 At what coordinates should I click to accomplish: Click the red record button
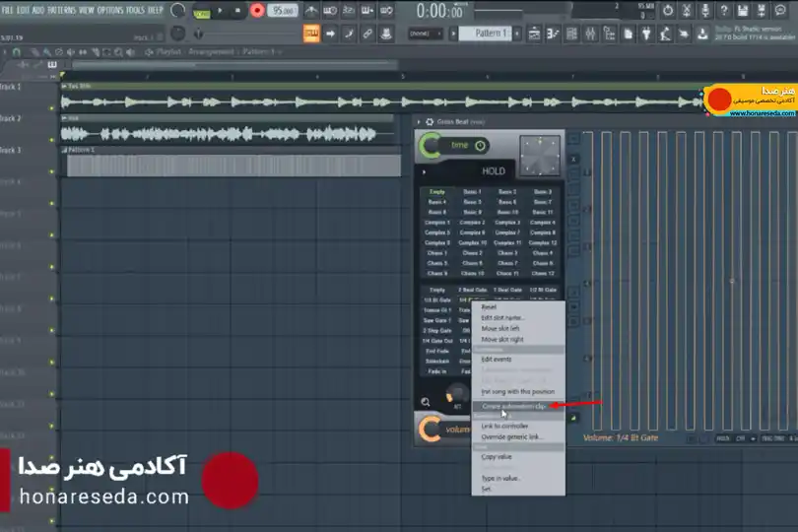(x=257, y=10)
